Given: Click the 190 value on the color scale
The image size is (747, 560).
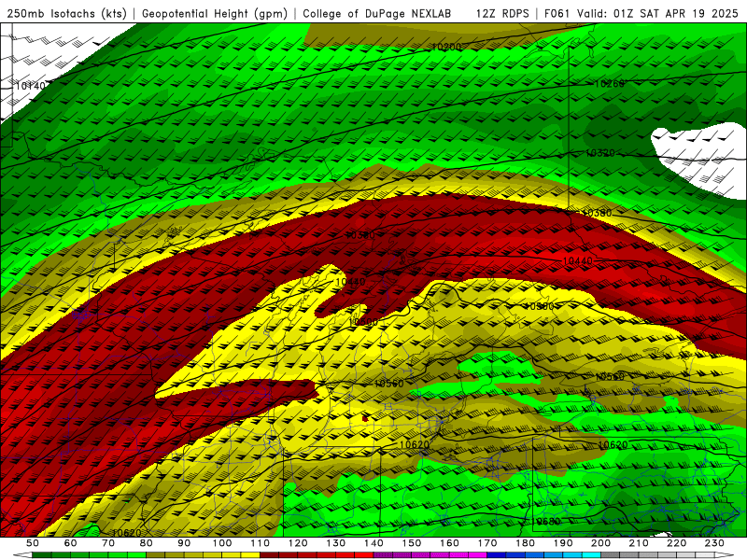Looking at the screenshot, I should pos(563,543).
